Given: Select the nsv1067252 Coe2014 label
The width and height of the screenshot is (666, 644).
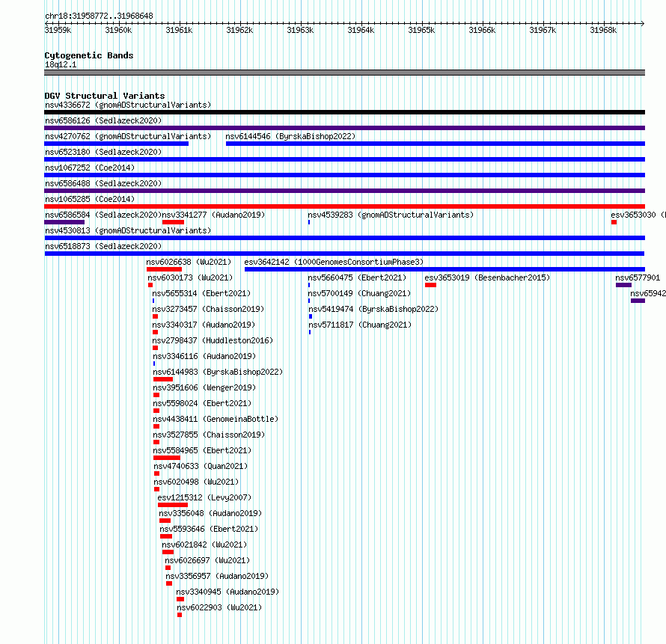Looking at the screenshot, I should [90, 168].
